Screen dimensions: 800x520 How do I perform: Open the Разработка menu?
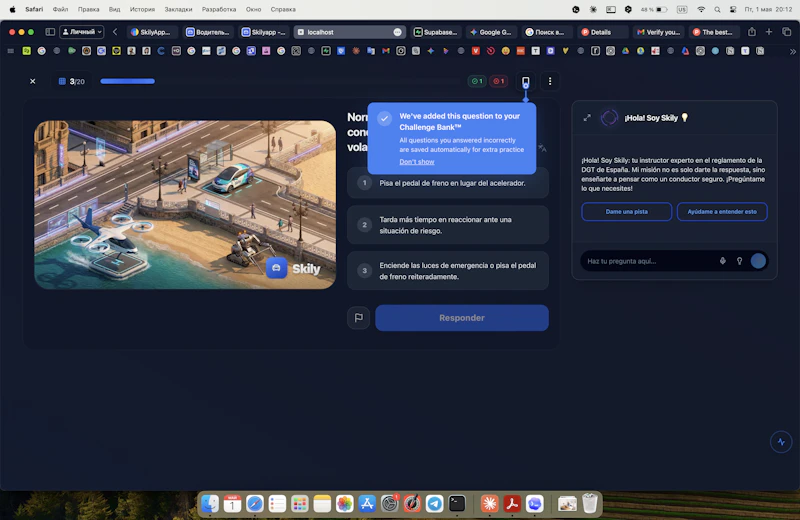click(x=219, y=9)
